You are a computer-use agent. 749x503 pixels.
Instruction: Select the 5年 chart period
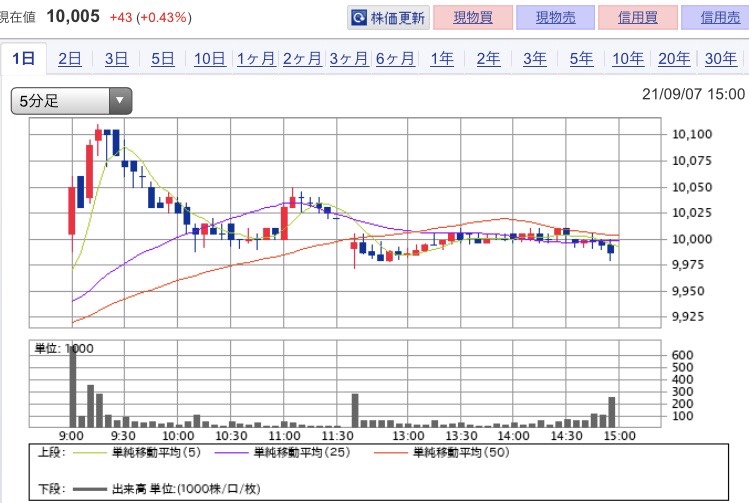pyautogui.click(x=581, y=59)
